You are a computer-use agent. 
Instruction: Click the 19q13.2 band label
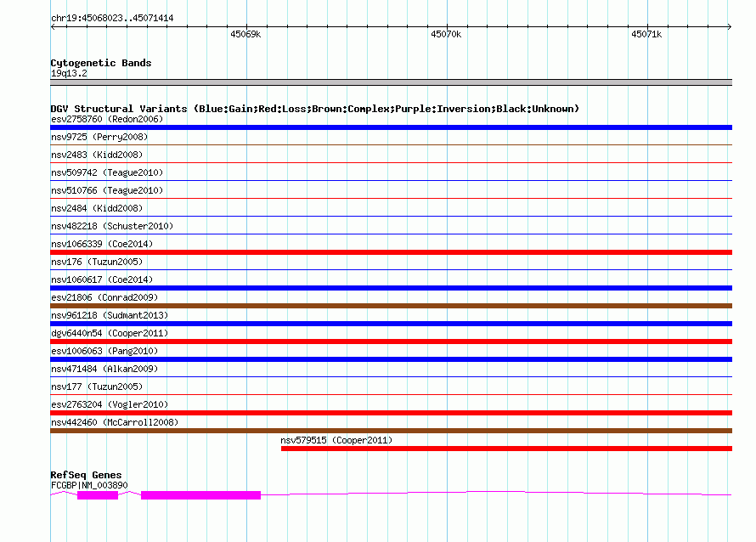click(x=69, y=73)
